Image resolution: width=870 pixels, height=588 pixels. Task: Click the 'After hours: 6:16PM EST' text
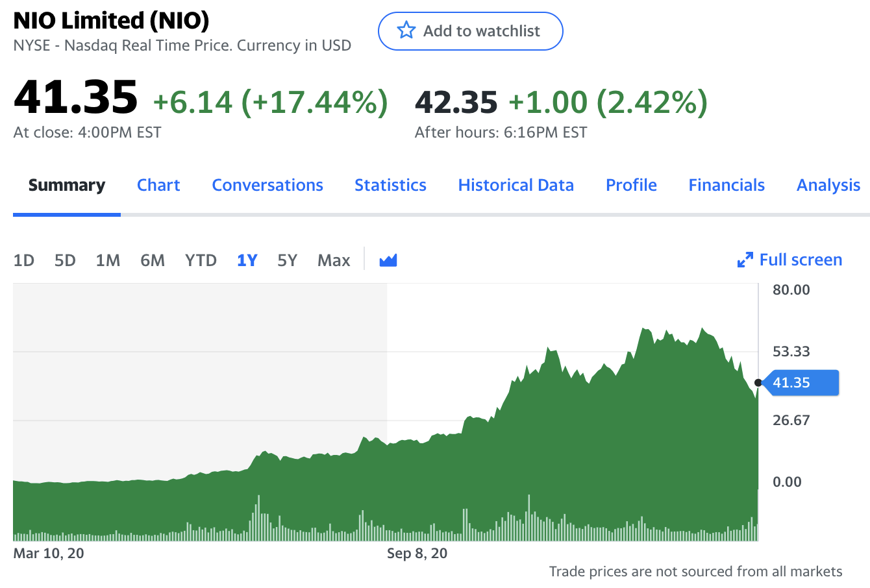point(501,132)
